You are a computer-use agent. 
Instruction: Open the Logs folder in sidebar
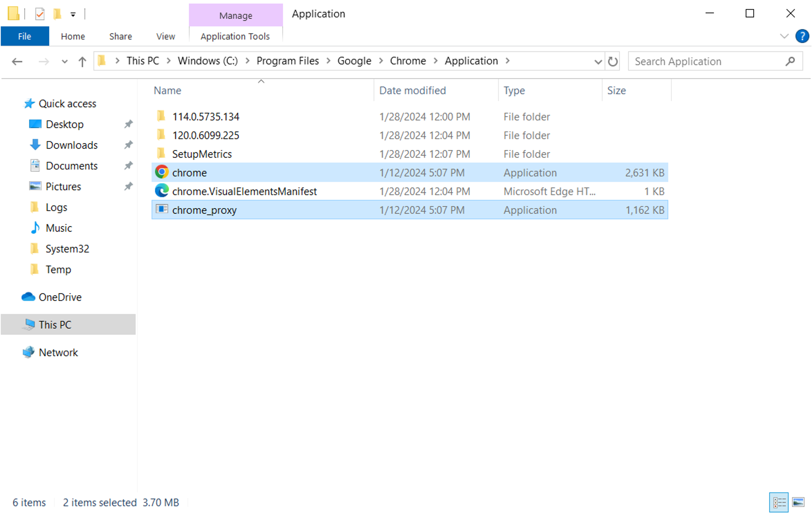pyautogui.click(x=56, y=207)
